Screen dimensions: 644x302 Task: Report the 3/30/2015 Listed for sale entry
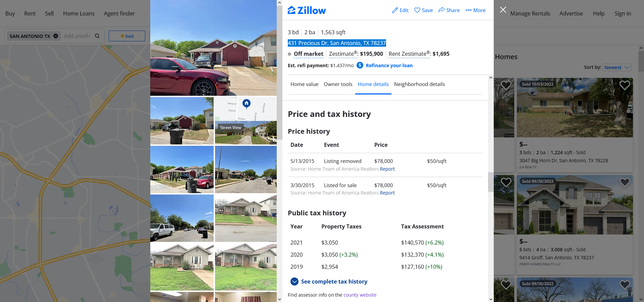387,193
